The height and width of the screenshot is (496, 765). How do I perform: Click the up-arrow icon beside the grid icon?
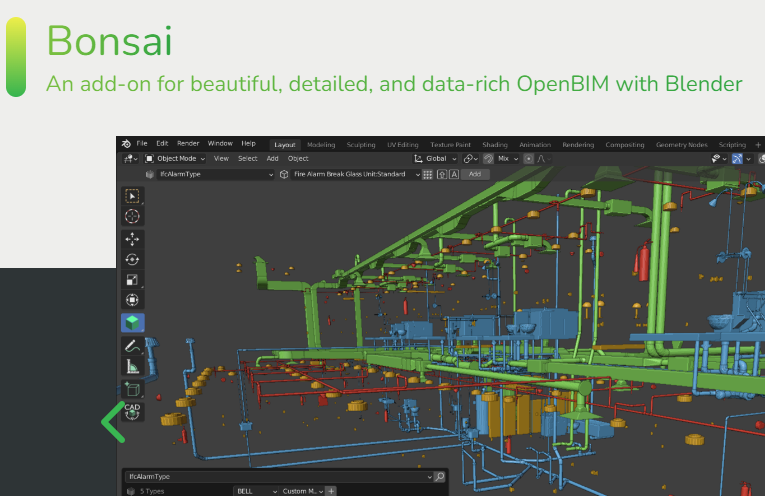click(x=442, y=174)
